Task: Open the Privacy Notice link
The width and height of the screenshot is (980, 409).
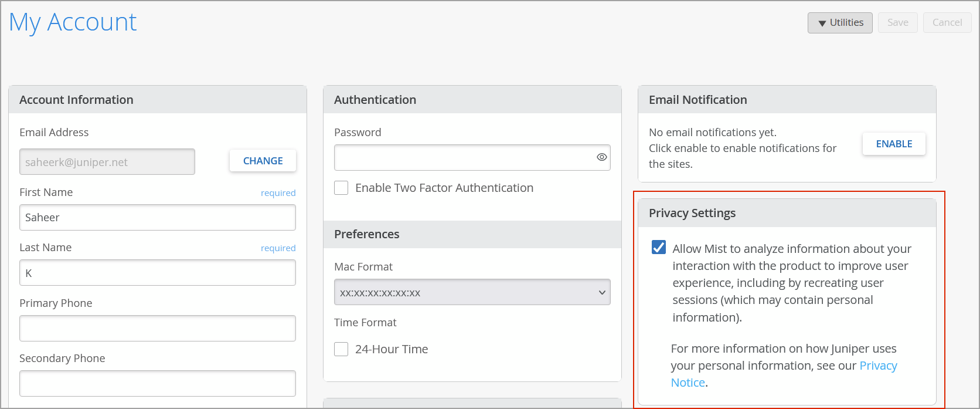Action: 877,366
